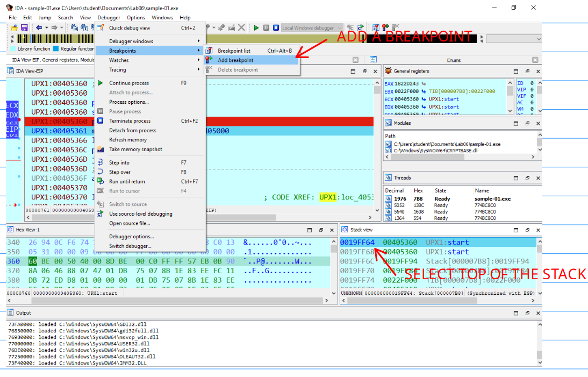Image resolution: width=588 pixels, height=377 pixels.
Task: Open Breakpoint list from the submenu
Action: (x=252, y=51)
